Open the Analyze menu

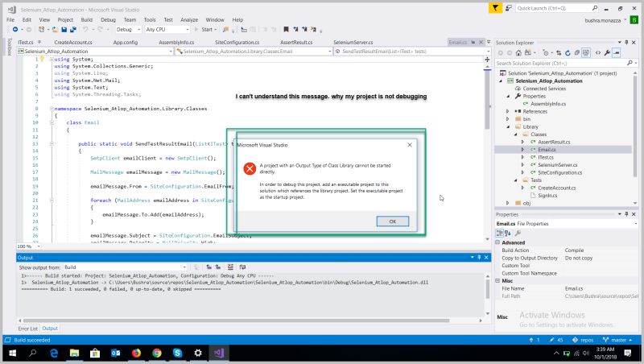[x=189, y=19]
